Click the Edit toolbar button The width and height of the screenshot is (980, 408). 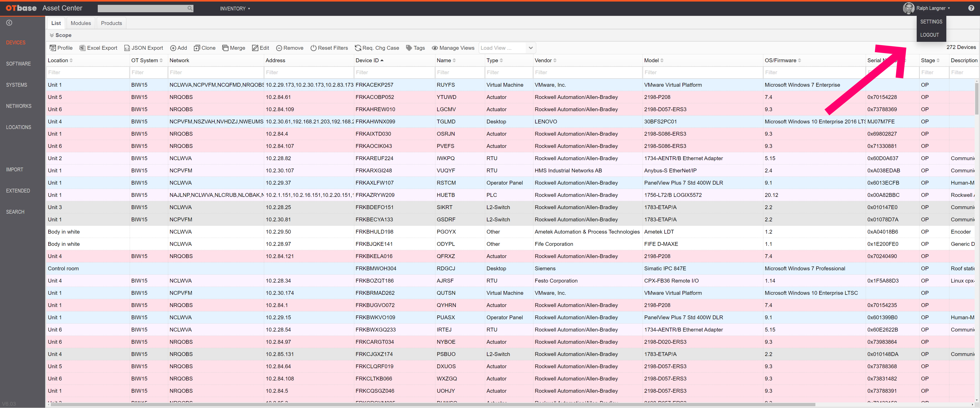click(261, 48)
